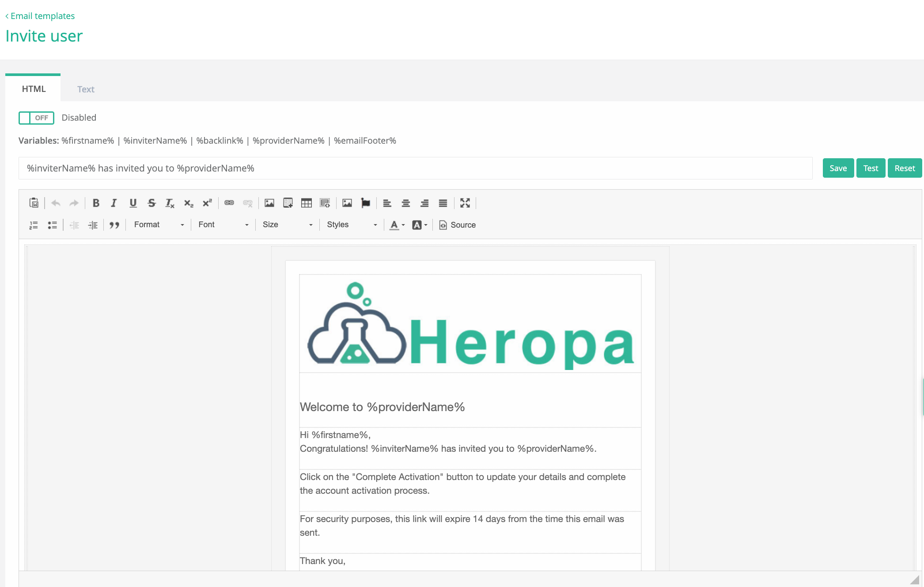The height and width of the screenshot is (587, 924).
Task: Toggle Strikethrough formatting
Action: 151,203
